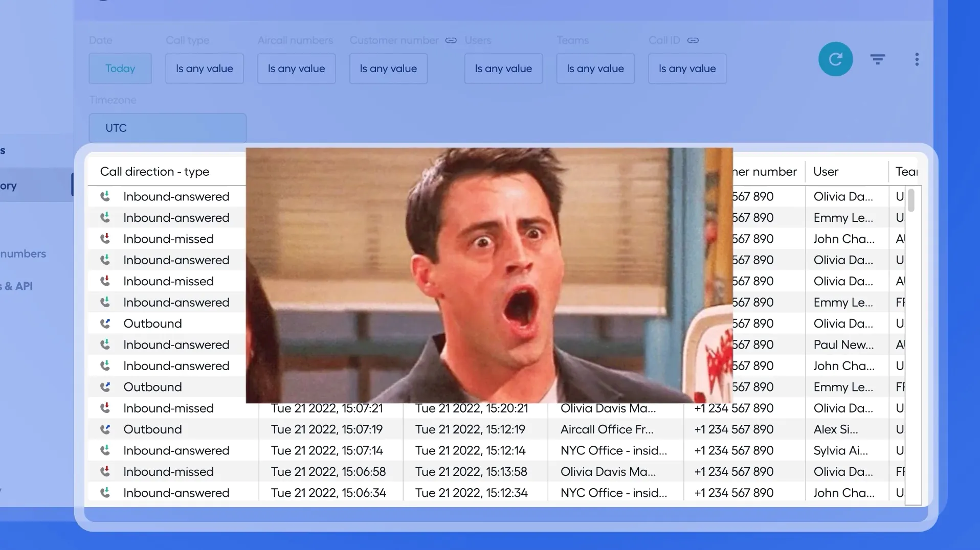
Task: Select start time Tue 21 2022, 15:07:14
Action: tap(327, 450)
